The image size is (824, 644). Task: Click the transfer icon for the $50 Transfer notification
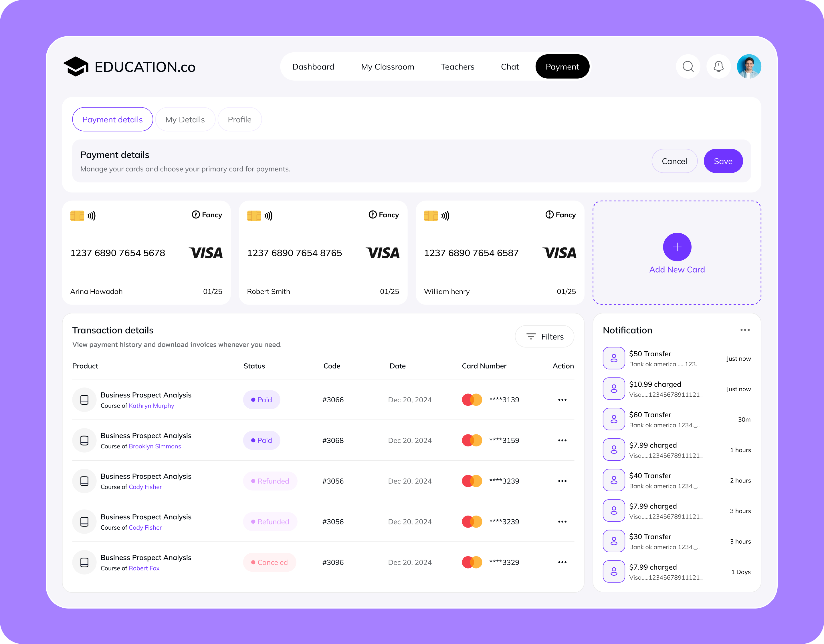pyautogui.click(x=614, y=358)
